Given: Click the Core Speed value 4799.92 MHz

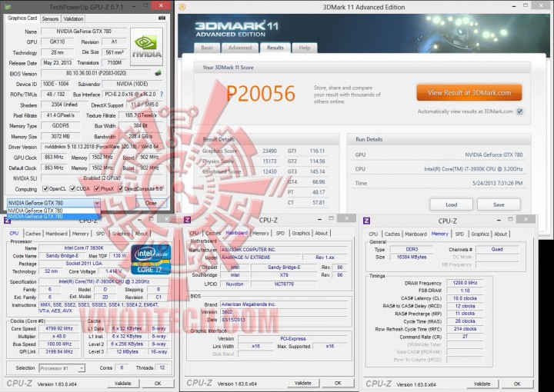Looking at the screenshot, I should (59, 328).
